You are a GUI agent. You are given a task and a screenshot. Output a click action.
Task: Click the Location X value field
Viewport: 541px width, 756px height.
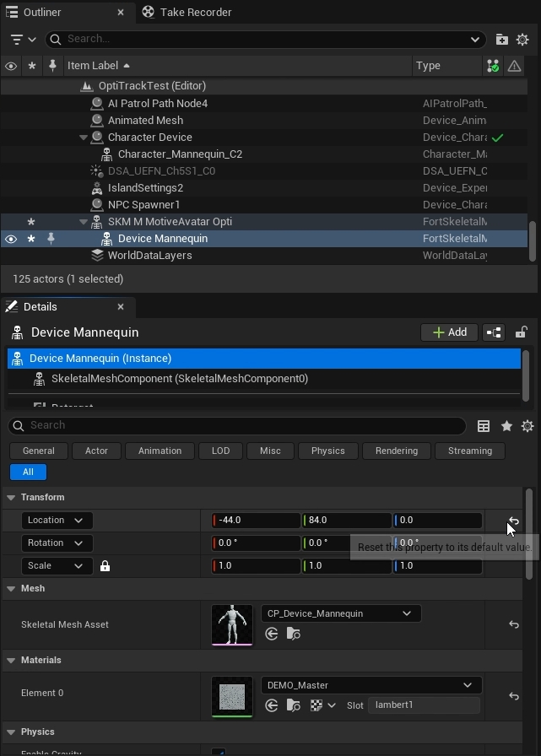click(256, 521)
